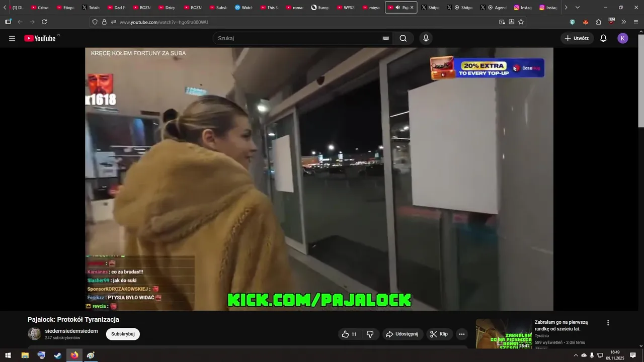Go forward in browser history
644x362 pixels.
click(32, 22)
